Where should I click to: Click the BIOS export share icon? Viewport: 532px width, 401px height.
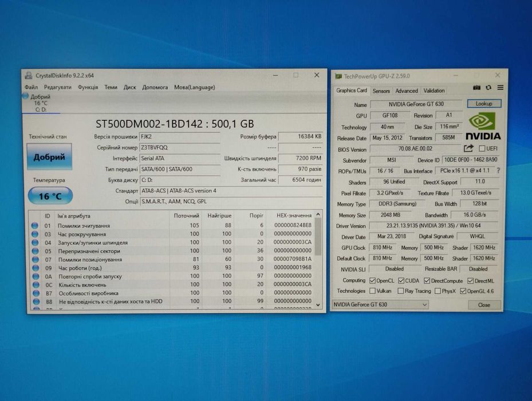pos(468,148)
